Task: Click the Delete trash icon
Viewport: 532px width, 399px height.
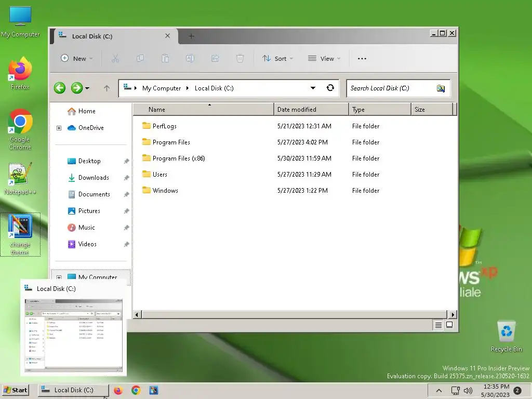Action: 240,58
